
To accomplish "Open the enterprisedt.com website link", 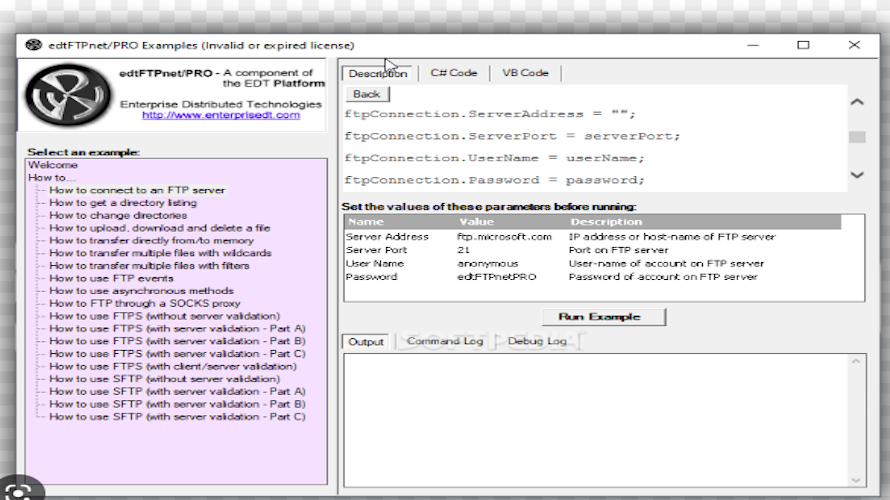I will pyautogui.click(x=220, y=115).
